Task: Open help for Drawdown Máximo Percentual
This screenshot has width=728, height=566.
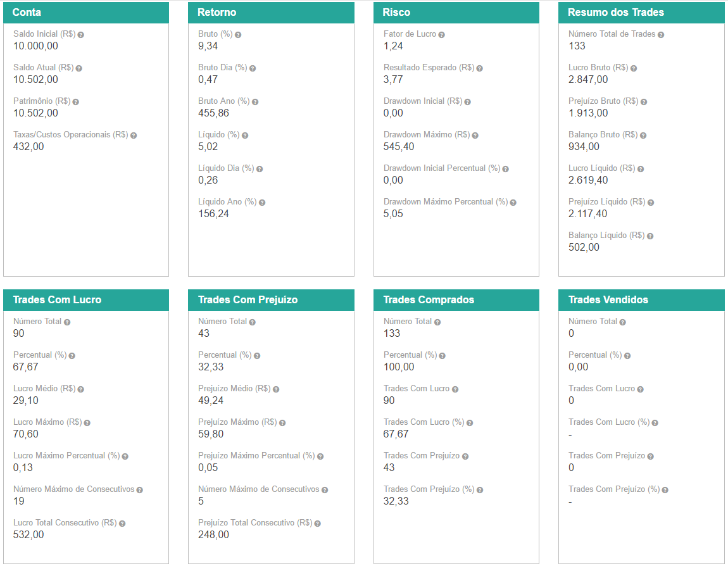Action: [513, 203]
